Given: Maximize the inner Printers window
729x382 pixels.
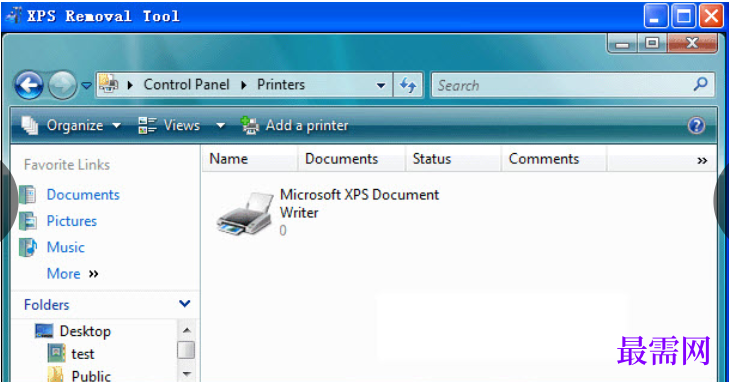Looking at the screenshot, I should [x=652, y=43].
